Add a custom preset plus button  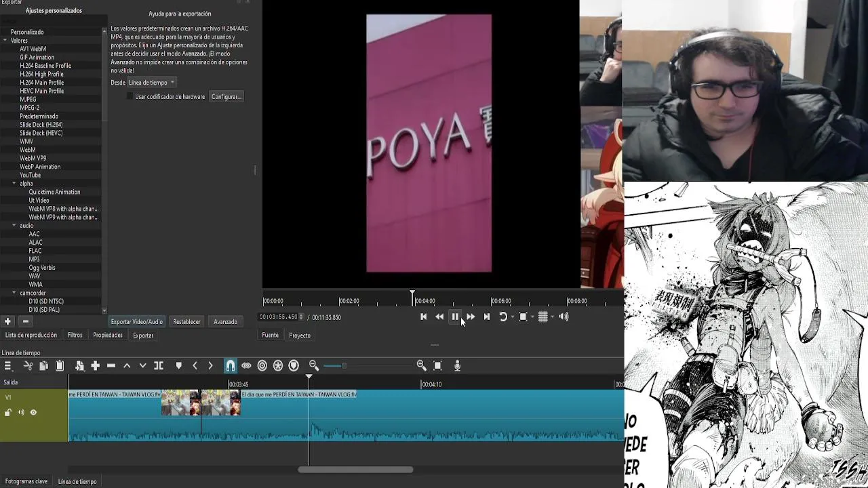coord(7,322)
